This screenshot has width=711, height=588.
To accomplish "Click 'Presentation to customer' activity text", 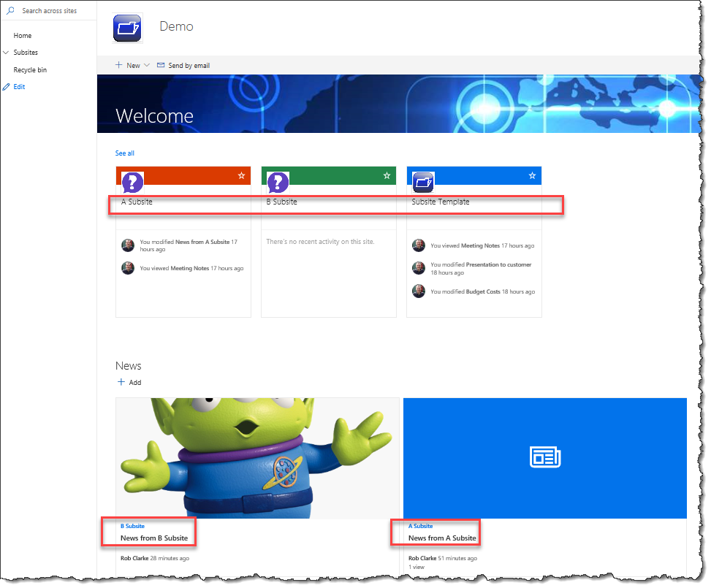I will [x=498, y=264].
